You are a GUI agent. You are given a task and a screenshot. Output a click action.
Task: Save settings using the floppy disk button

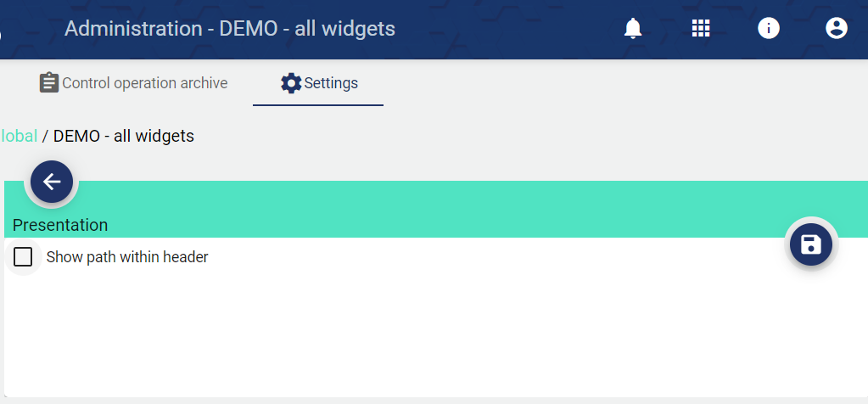811,245
